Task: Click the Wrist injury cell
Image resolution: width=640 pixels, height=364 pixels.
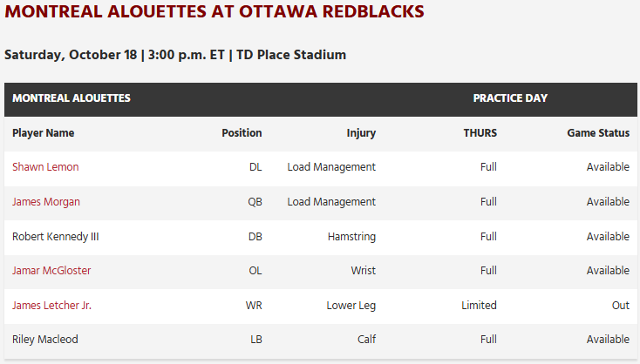Action: click(363, 271)
